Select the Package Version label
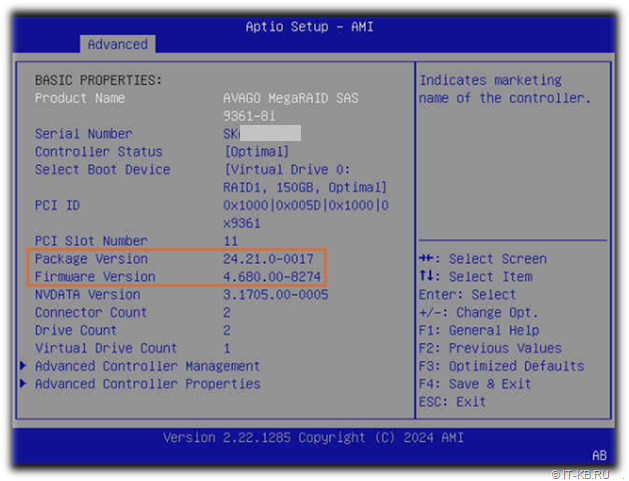Viewport: 629px width, 481px height. click(x=91, y=259)
